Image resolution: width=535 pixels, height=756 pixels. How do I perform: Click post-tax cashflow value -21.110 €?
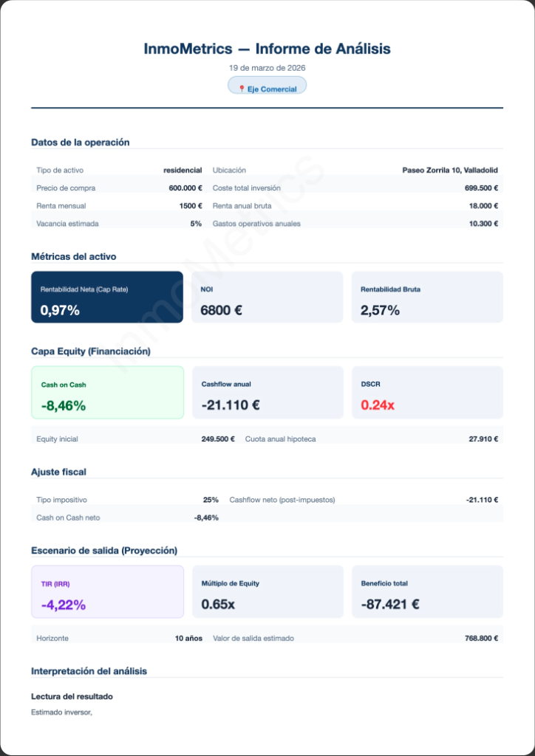pos(482,500)
